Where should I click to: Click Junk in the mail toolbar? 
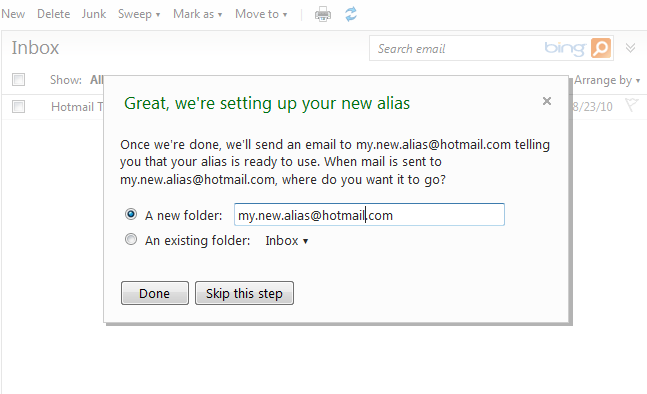click(94, 14)
